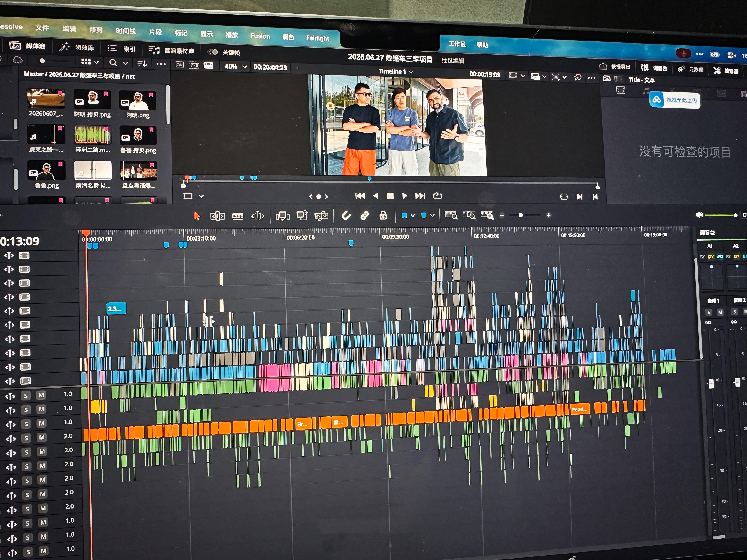Click the 快捷导出 button
Image resolution: width=747 pixels, height=560 pixels.
[x=615, y=66]
